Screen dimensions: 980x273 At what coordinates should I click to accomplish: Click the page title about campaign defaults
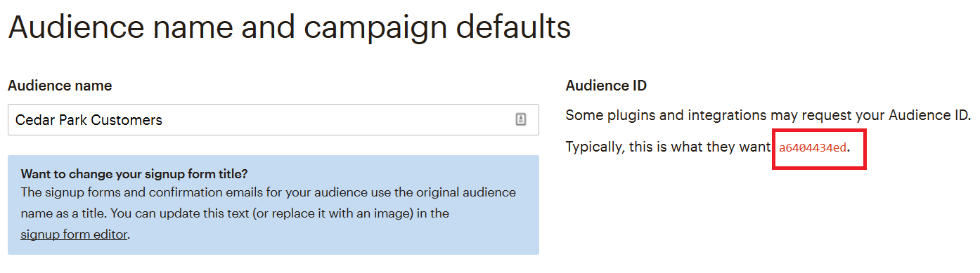tap(289, 27)
